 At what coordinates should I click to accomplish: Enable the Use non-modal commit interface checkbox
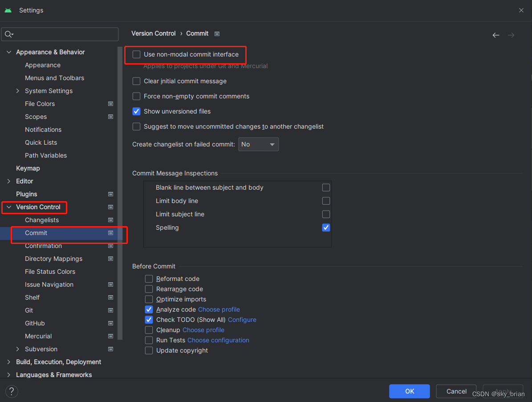click(136, 54)
